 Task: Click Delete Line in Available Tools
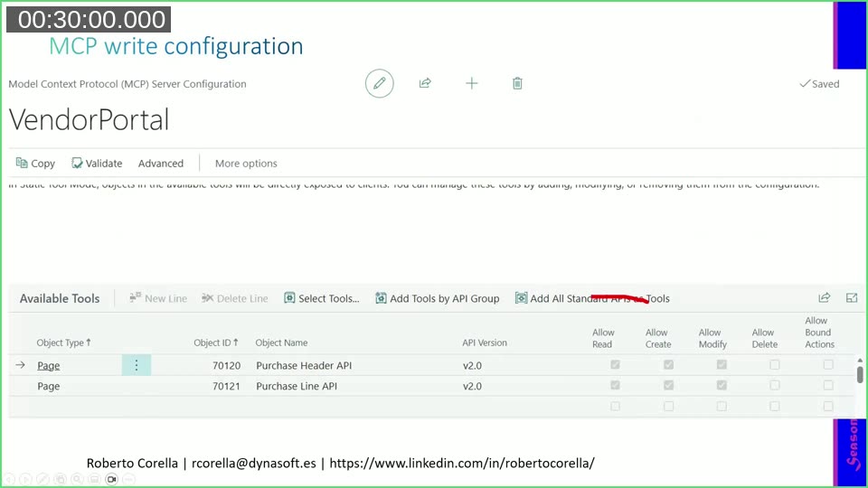click(235, 298)
